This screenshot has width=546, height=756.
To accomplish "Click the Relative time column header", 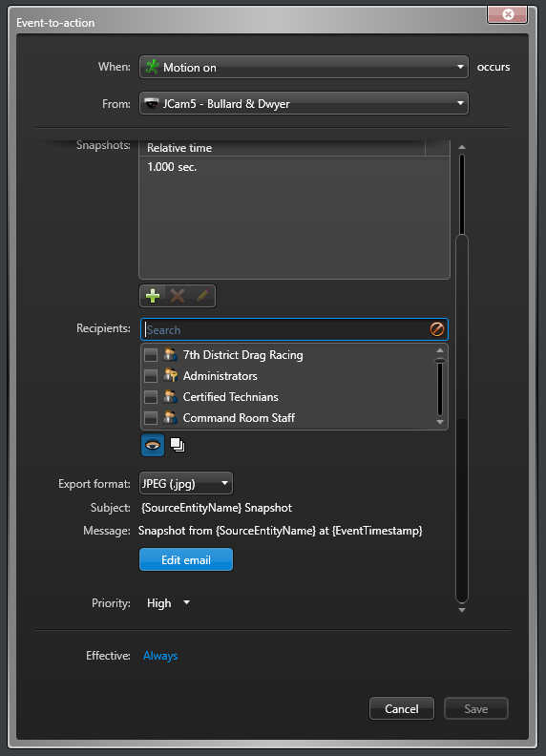I will [x=283, y=148].
